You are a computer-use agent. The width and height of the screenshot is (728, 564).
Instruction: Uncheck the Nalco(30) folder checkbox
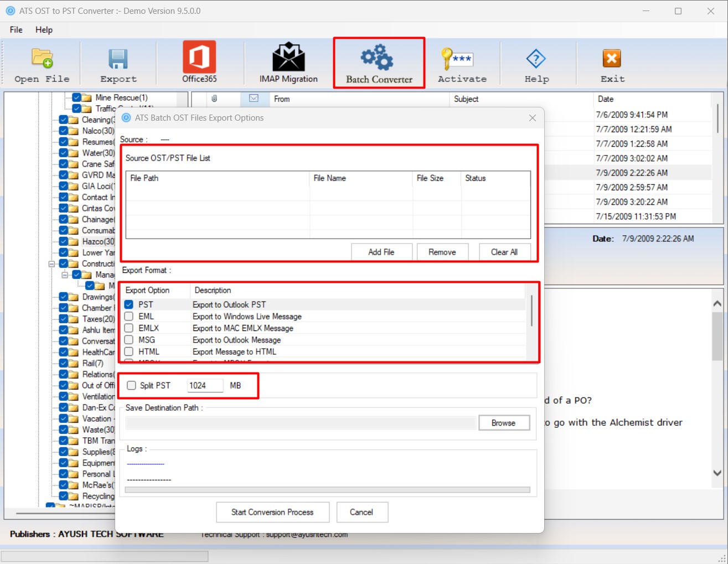pos(64,131)
